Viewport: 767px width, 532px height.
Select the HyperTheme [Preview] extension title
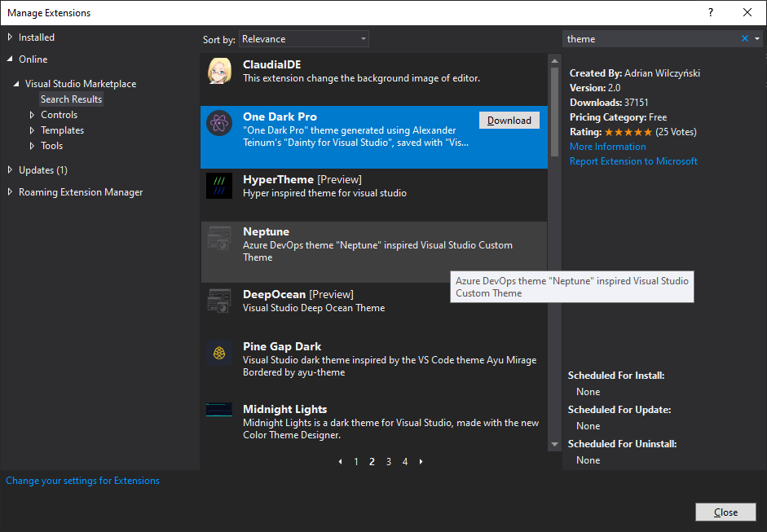(302, 179)
